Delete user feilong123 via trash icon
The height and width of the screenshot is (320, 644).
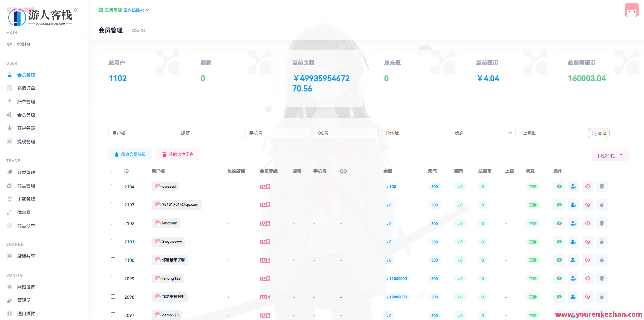[602, 279]
